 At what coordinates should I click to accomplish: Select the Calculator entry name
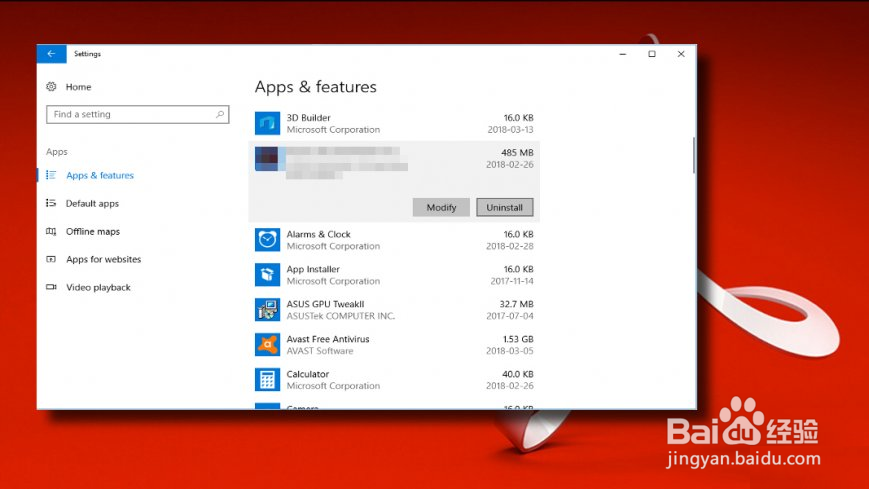coord(308,374)
